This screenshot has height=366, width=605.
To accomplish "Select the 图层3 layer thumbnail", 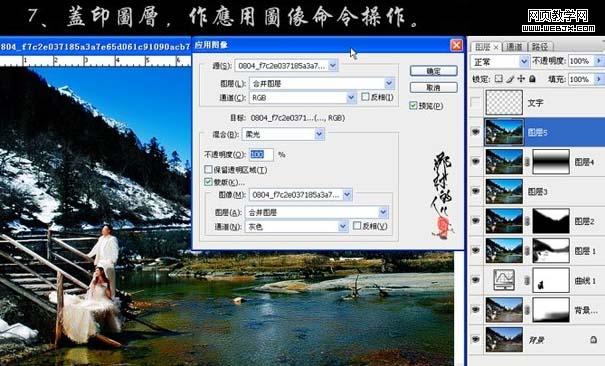I will (x=504, y=191).
